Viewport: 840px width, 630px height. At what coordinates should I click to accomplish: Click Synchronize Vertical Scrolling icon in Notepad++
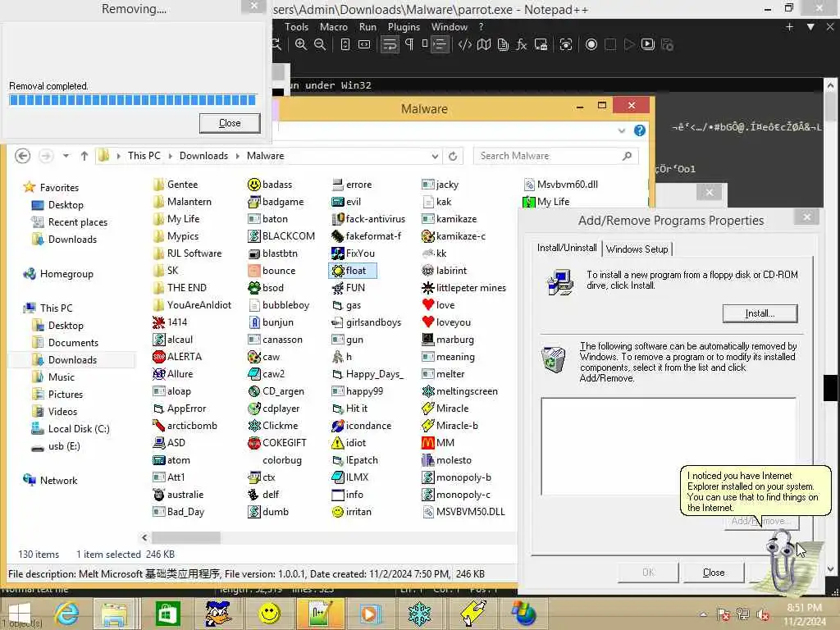[345, 44]
